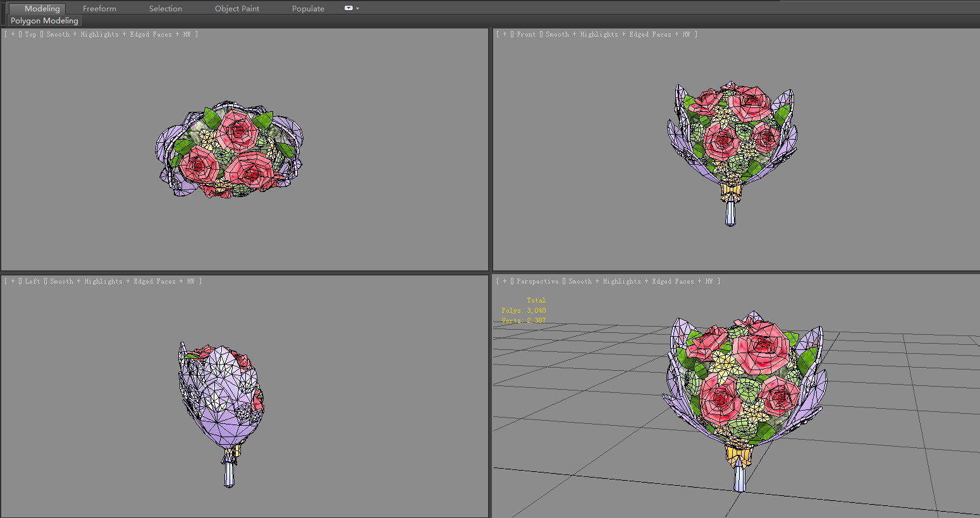Open the Left viewport shading label menu

coord(122,281)
